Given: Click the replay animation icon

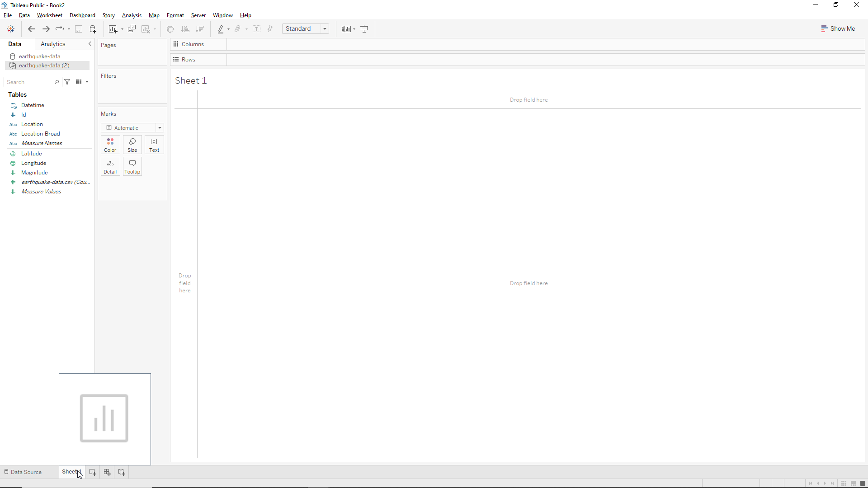Looking at the screenshot, I should 59,29.
